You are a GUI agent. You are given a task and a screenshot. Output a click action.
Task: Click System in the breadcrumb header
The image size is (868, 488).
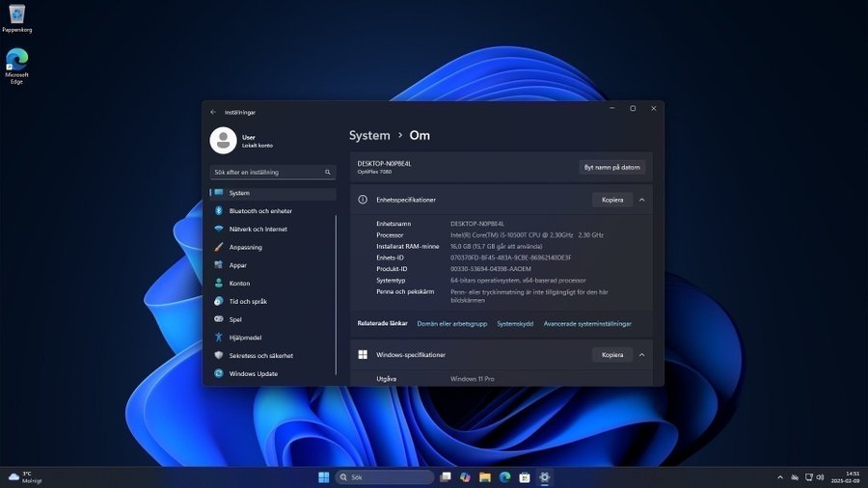click(369, 136)
